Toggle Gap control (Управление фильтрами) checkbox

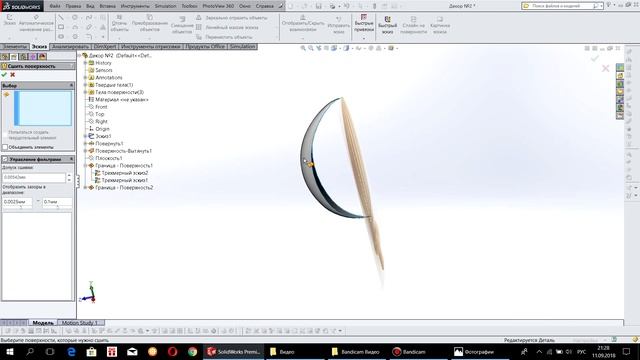pyautogui.click(x=5, y=159)
